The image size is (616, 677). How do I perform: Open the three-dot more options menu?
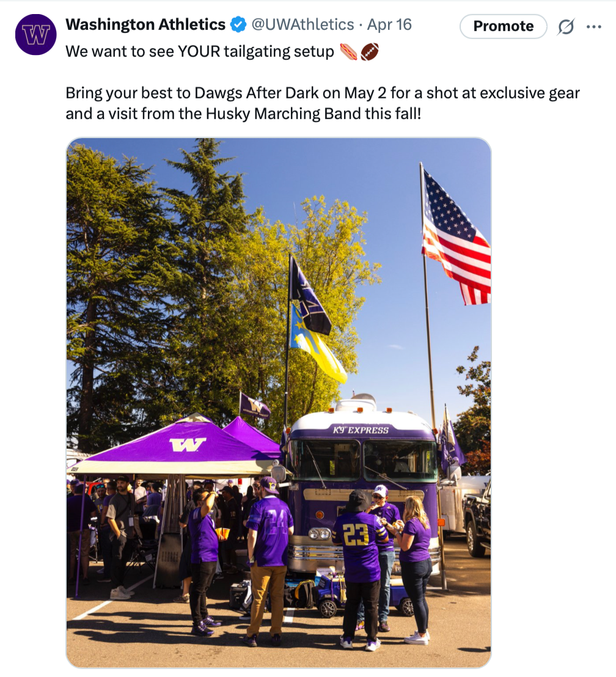point(594,27)
